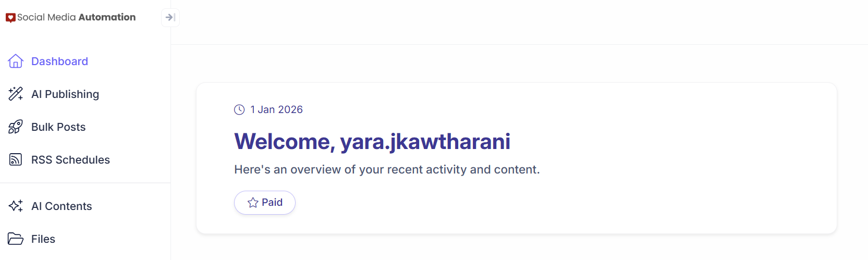
Task: Click the Bulk Posts rocket icon
Action: tap(16, 127)
